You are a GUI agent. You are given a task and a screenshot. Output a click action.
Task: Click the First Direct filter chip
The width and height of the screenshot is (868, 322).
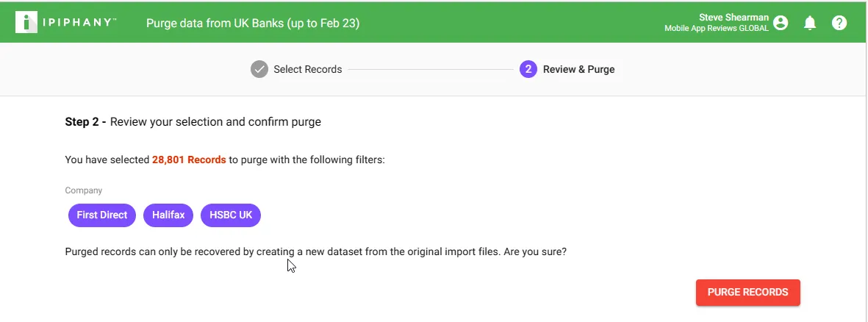click(102, 215)
